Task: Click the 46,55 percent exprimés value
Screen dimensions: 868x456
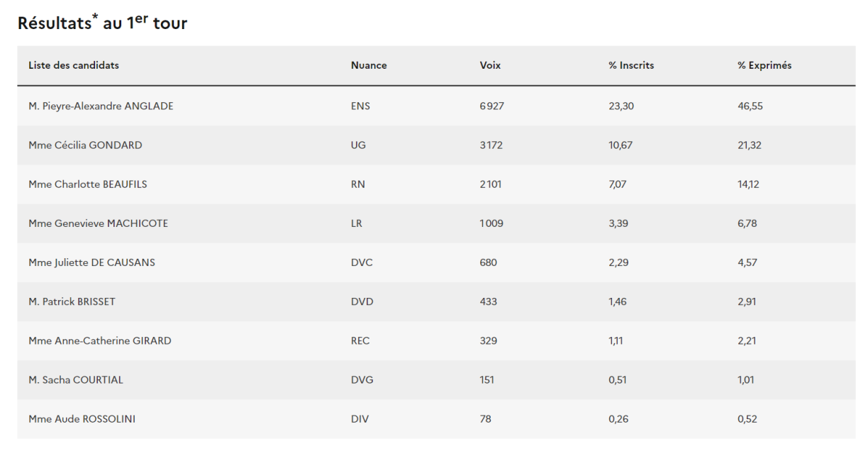Action: click(750, 106)
